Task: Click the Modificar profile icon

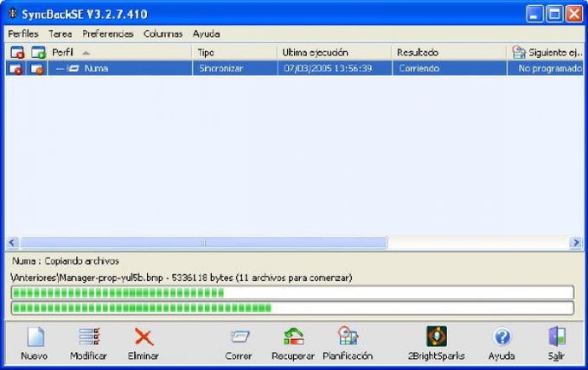Action: [x=89, y=336]
